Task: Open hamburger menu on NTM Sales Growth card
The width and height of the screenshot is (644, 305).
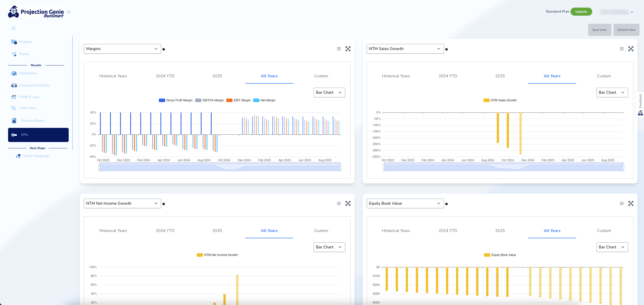Action: pos(622,49)
